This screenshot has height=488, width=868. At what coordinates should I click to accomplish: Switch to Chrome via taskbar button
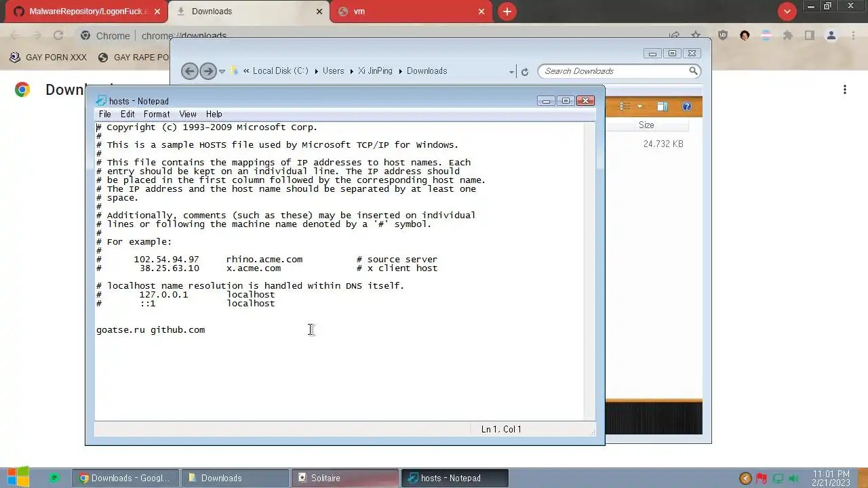(x=125, y=478)
